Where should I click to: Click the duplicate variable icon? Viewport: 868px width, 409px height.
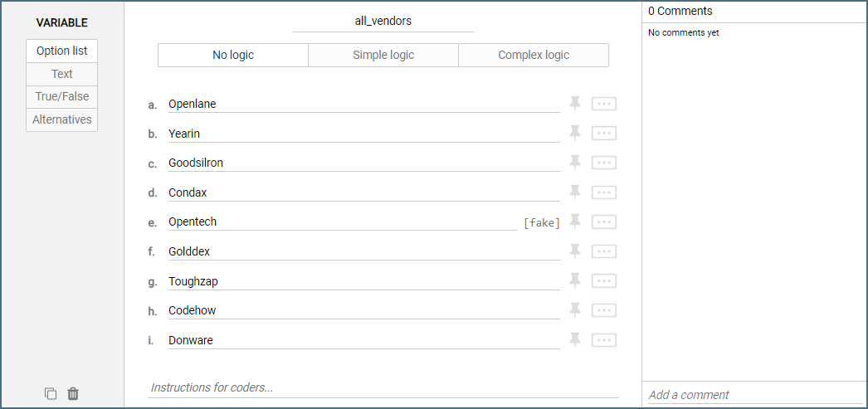pos(51,394)
